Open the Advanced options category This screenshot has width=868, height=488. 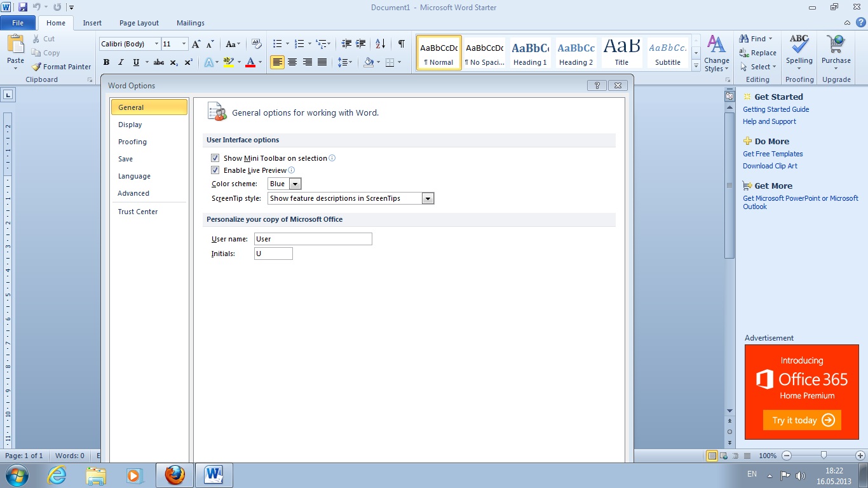pyautogui.click(x=149, y=193)
